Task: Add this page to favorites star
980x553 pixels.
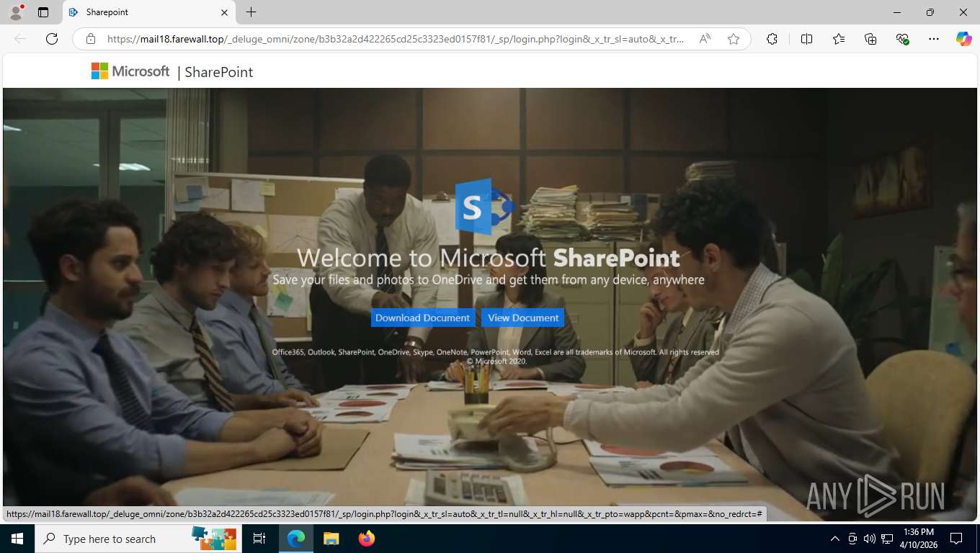Action: tap(734, 39)
